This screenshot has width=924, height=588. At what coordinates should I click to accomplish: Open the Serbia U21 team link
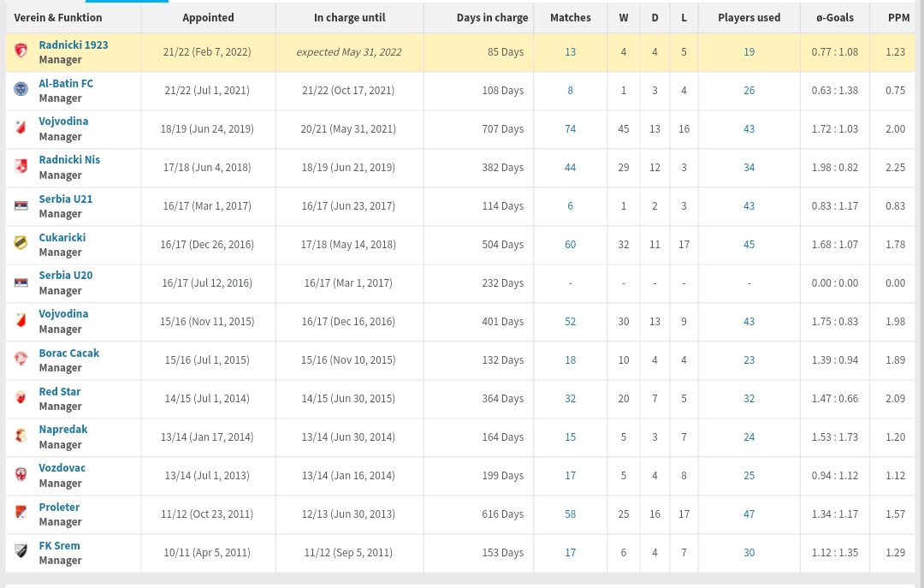[65, 199]
